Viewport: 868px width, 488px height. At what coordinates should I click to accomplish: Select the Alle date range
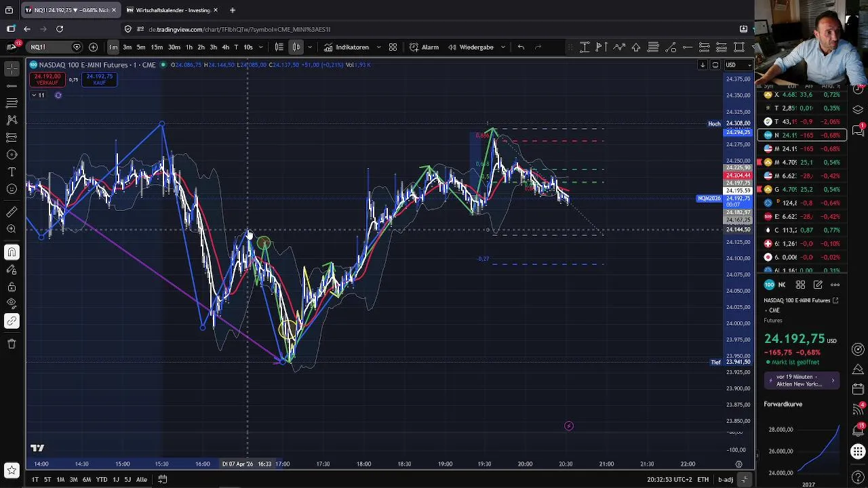pos(141,479)
